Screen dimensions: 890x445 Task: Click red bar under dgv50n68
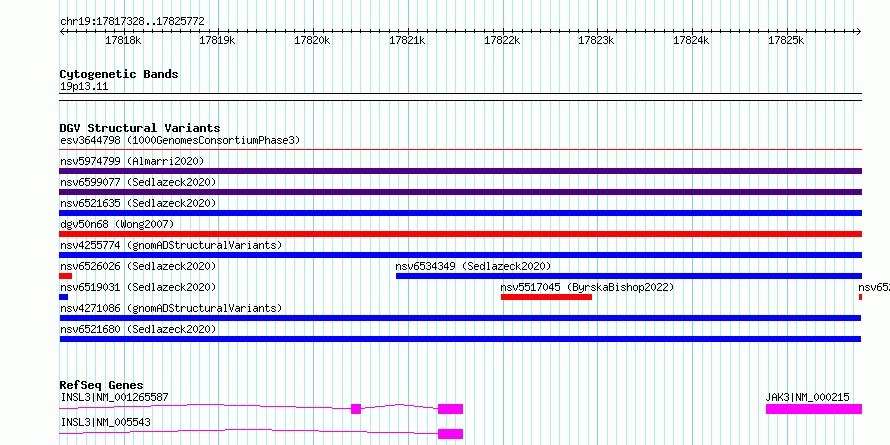click(460, 234)
